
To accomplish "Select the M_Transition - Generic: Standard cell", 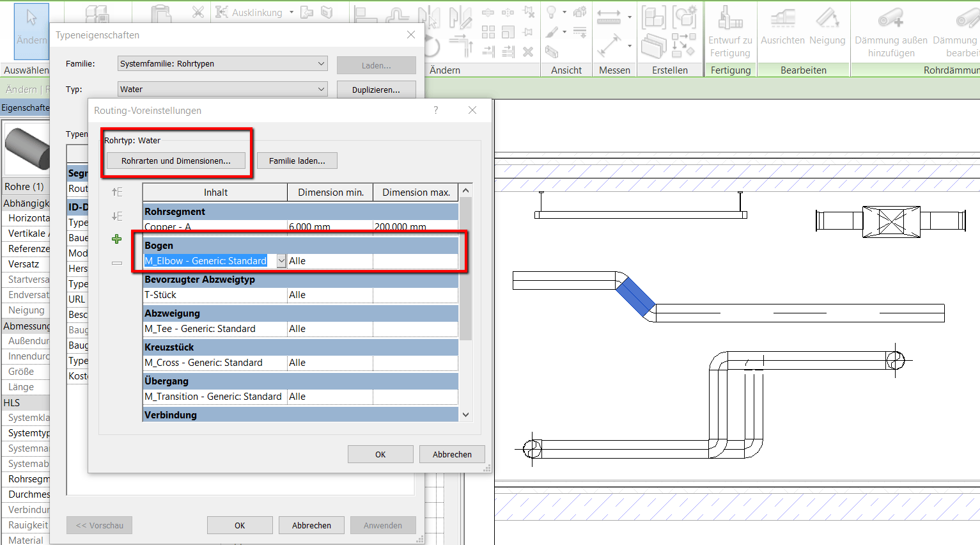I will coord(215,397).
